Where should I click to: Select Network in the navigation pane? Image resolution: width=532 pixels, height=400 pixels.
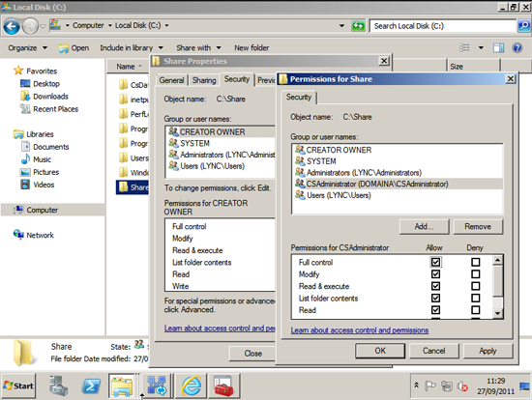[40, 235]
